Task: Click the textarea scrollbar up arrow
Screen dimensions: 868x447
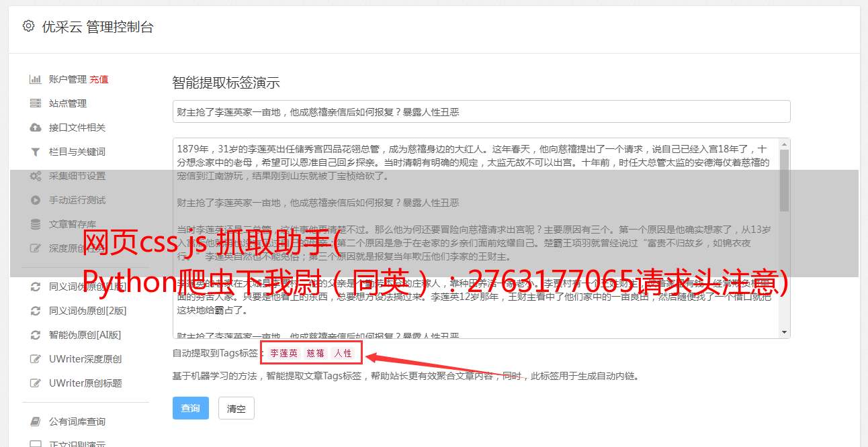Action: (x=784, y=144)
